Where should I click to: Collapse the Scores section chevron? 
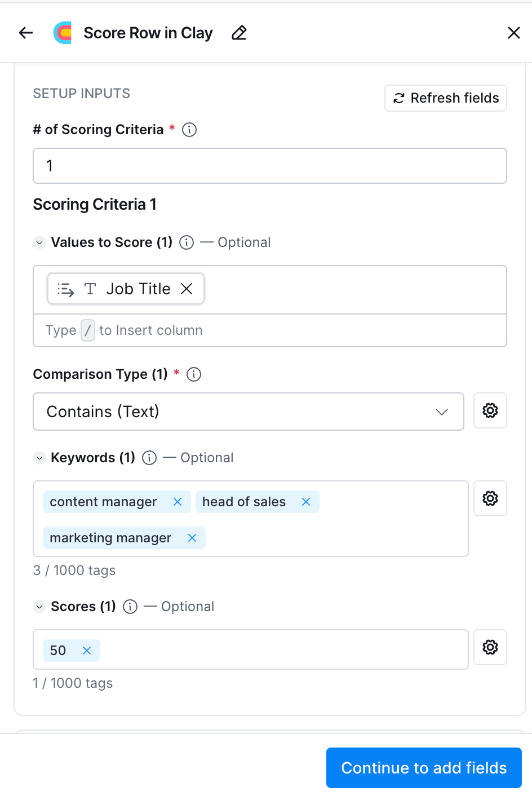click(x=39, y=607)
